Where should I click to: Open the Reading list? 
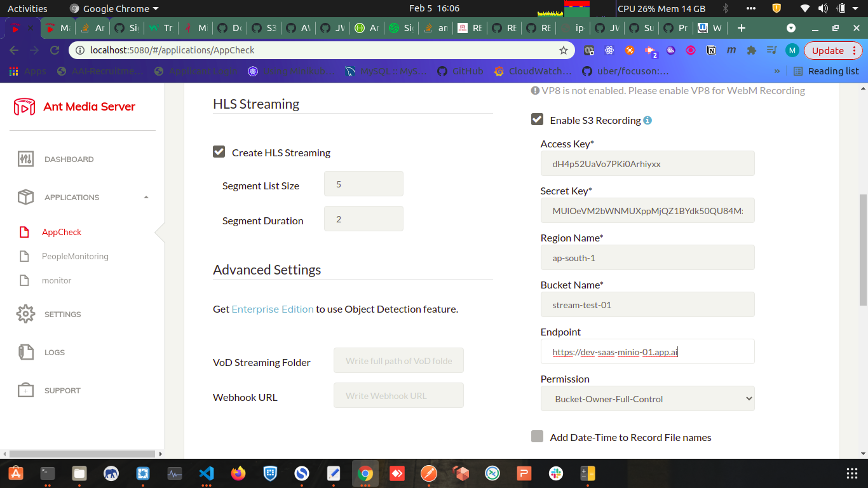[826, 71]
